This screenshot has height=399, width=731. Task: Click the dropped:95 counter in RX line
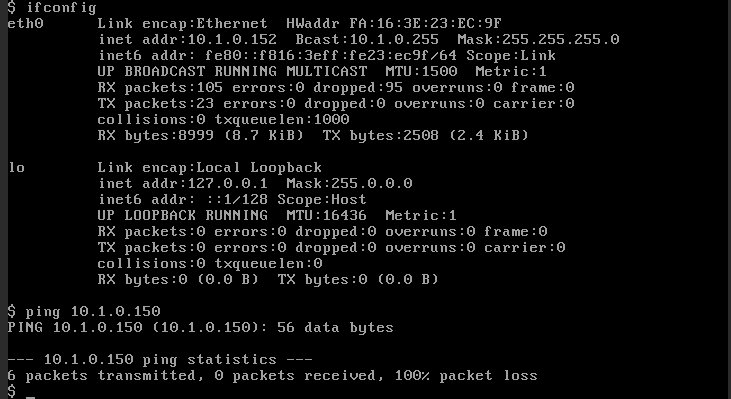[358, 88]
